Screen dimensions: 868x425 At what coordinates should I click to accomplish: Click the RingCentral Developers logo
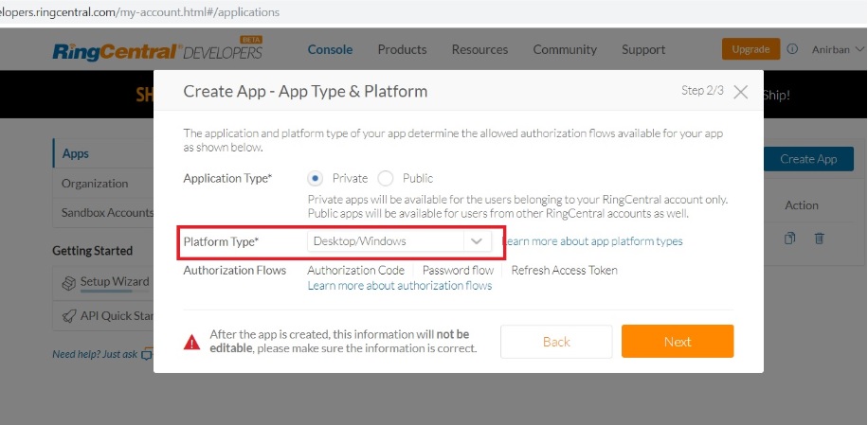(x=157, y=50)
